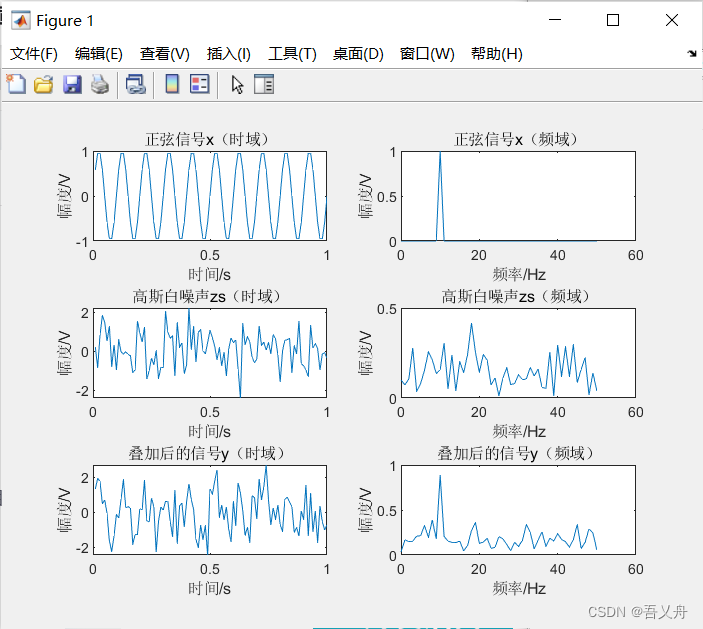Open the 插入(I) menu

(229, 54)
